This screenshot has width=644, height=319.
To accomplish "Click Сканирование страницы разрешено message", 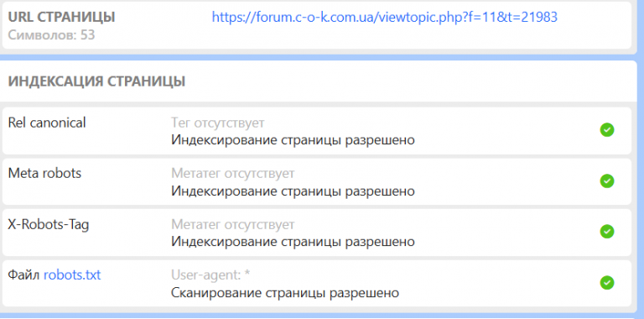I will coord(285,293).
